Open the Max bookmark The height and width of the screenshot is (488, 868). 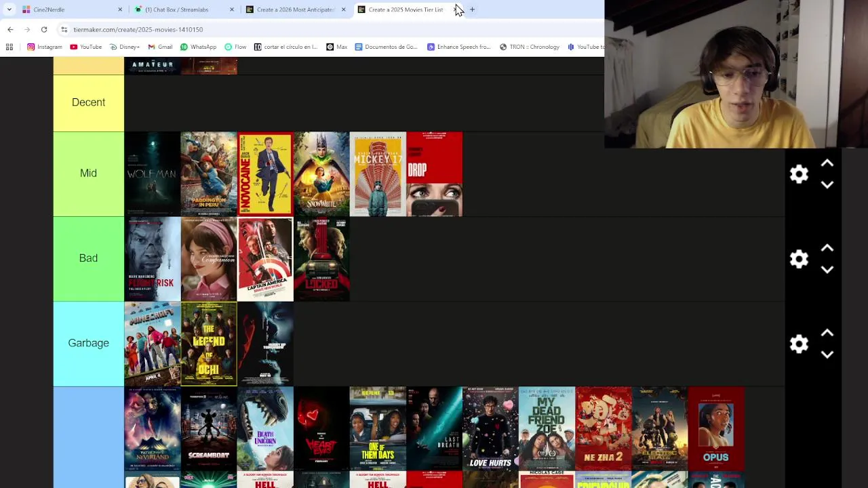tap(337, 47)
